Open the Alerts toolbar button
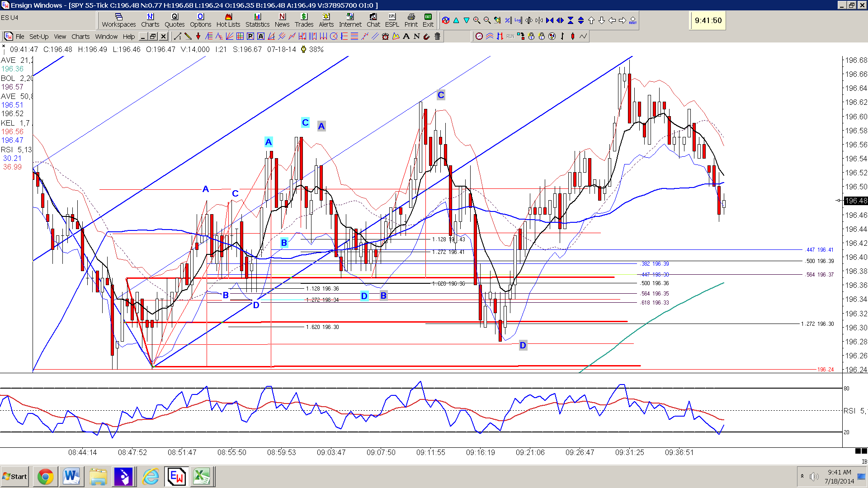The width and height of the screenshot is (868, 488). tap(326, 20)
